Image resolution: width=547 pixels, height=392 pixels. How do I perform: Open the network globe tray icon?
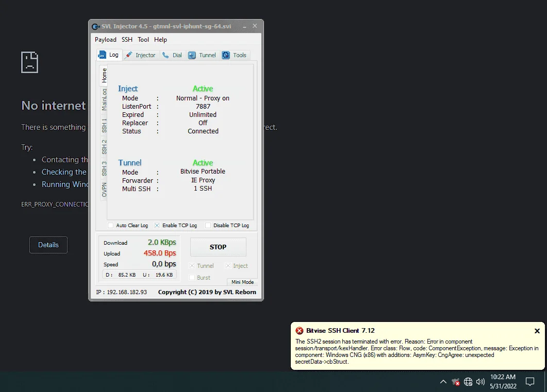(x=468, y=382)
